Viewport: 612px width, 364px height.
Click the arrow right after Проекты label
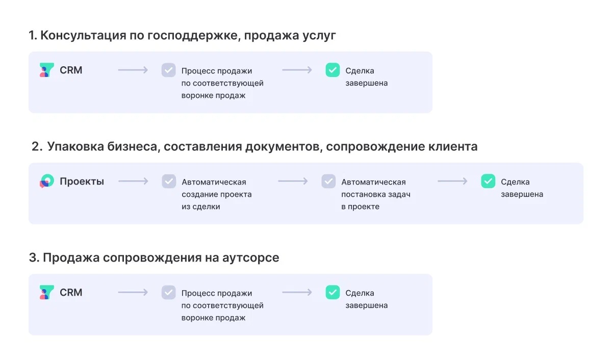tap(133, 181)
